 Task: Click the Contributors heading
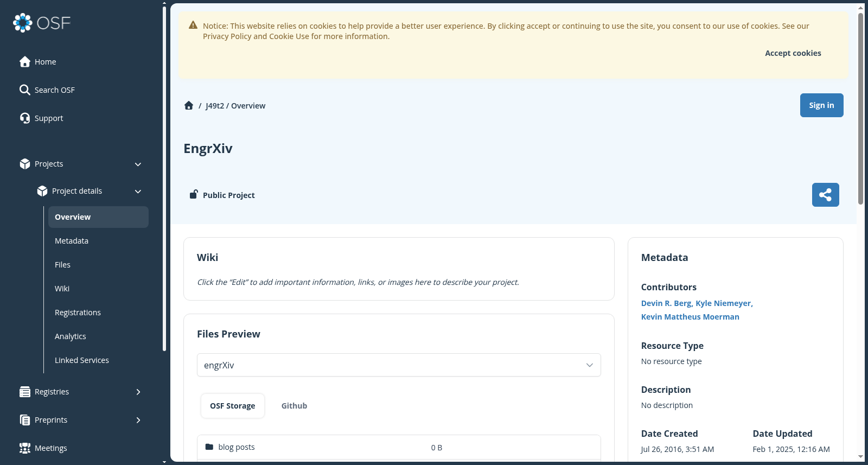pos(669,288)
